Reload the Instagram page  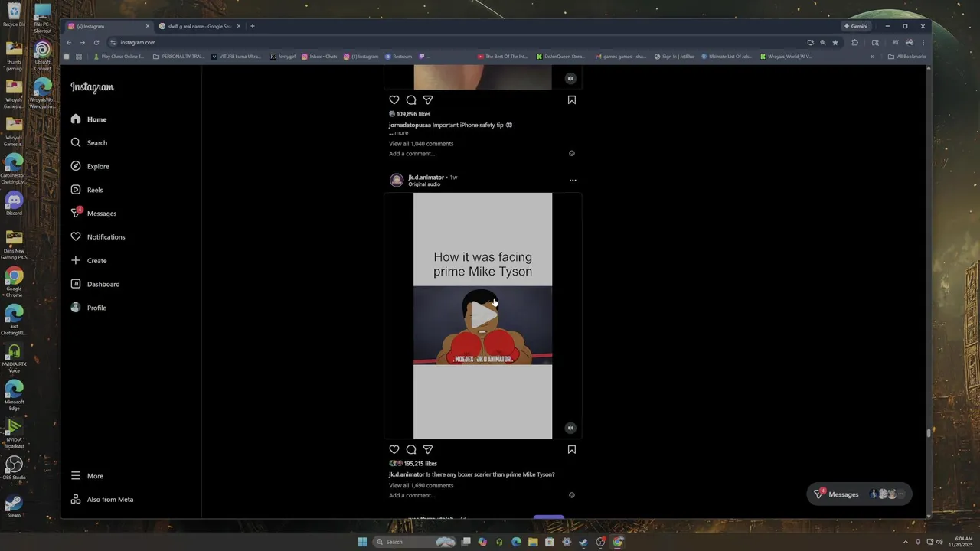[x=96, y=42]
